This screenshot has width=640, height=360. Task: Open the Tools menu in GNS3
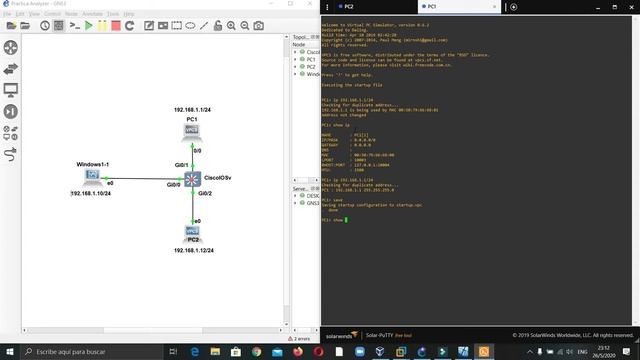[x=113, y=14]
